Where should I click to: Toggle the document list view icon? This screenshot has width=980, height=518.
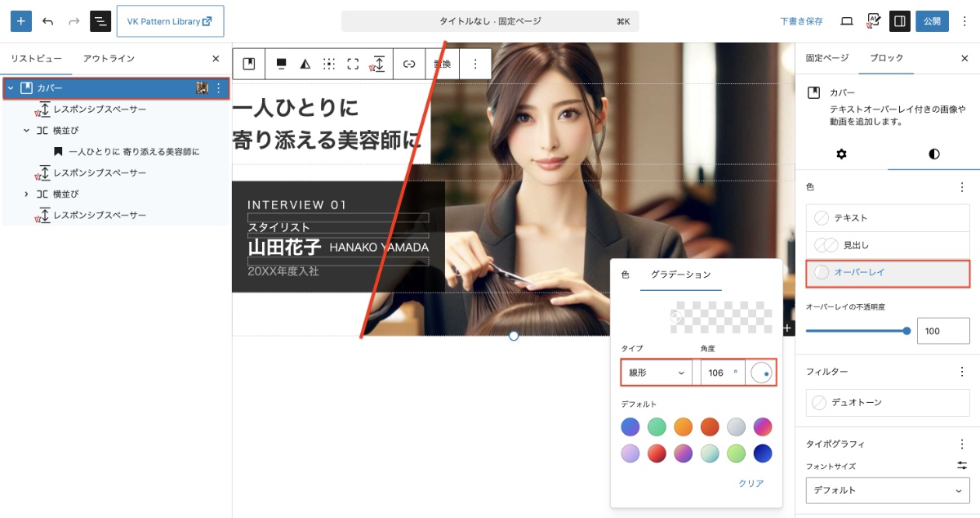tap(100, 21)
